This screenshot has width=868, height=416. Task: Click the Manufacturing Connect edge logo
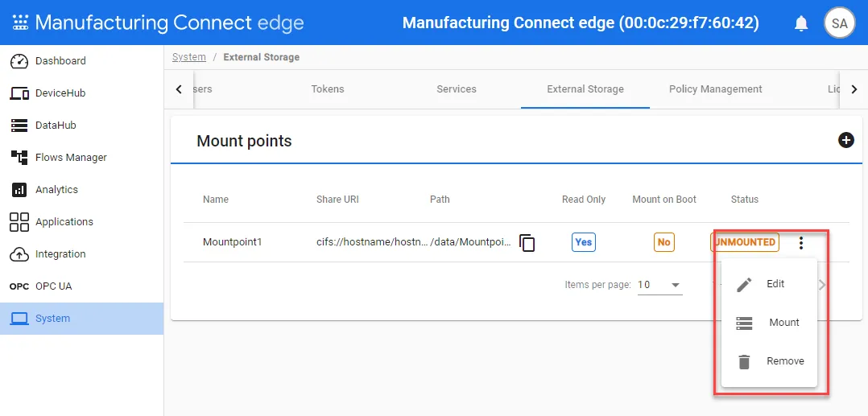158,23
